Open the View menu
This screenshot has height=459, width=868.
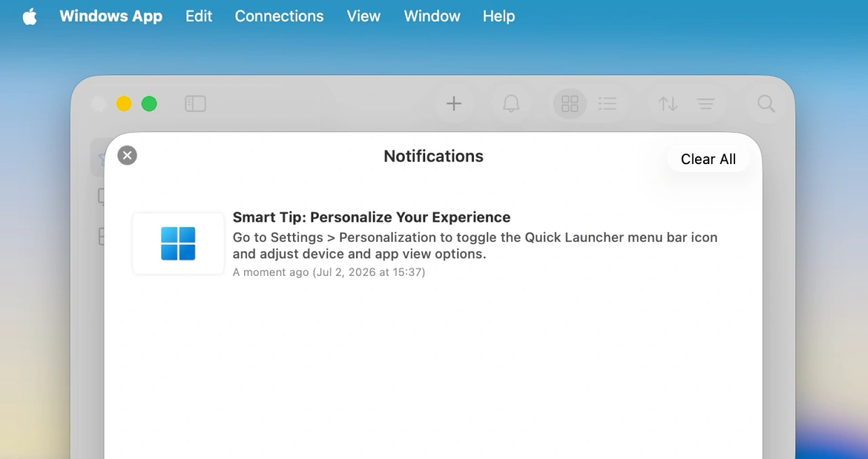point(363,16)
